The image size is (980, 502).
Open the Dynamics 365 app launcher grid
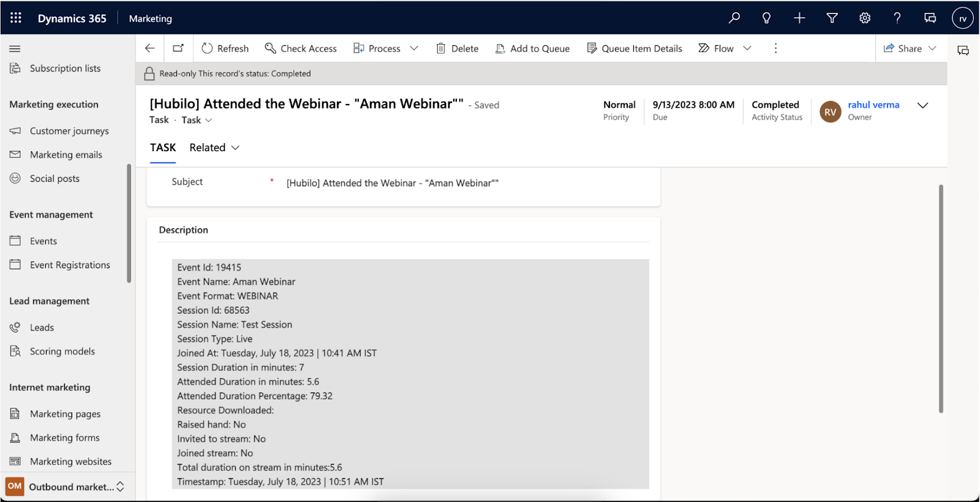coord(16,18)
